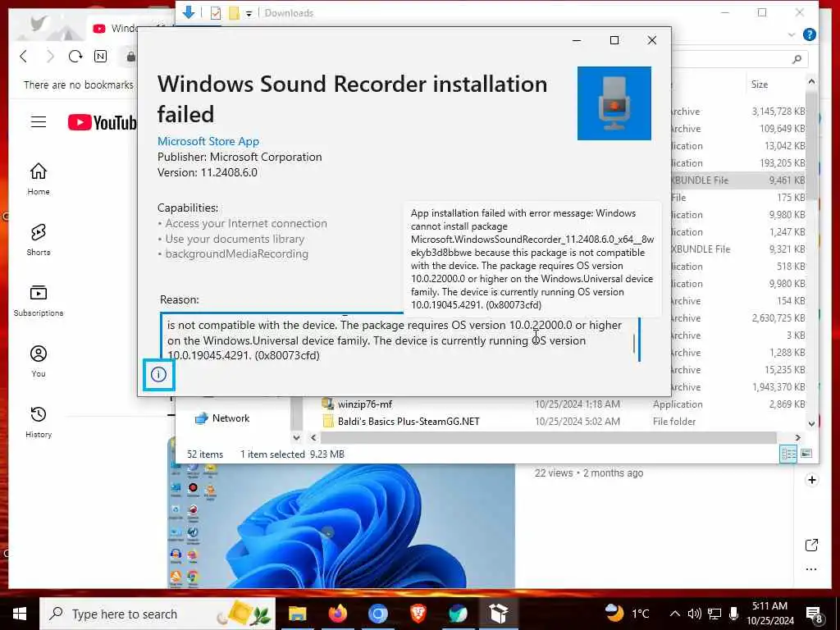Image resolution: width=840 pixels, height=630 pixels.
Task: Go back in the browser
Action: click(x=24, y=57)
